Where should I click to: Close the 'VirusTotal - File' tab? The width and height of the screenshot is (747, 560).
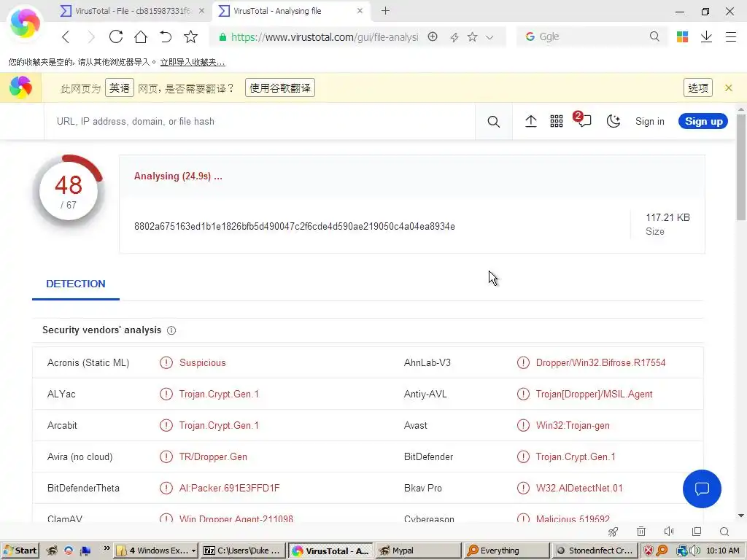pos(201,10)
